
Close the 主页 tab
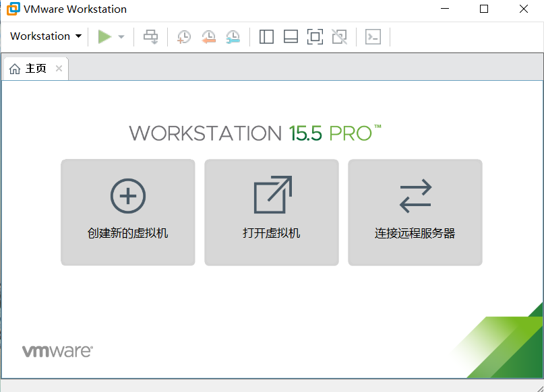59,68
